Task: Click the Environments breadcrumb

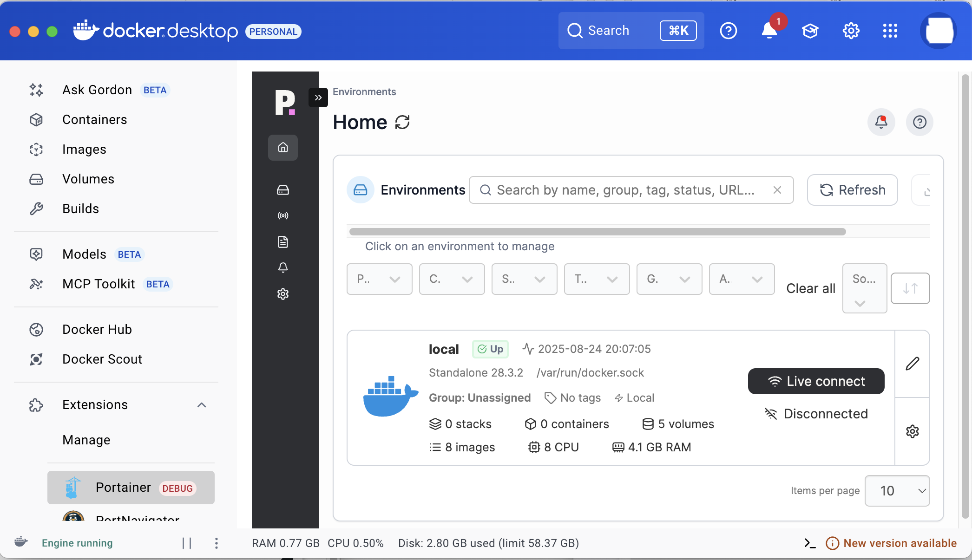Action: 364,92
